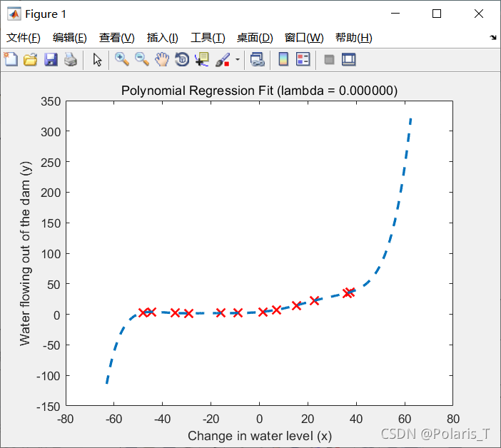
Task: Open the 工具(T) menu
Action: click(x=208, y=38)
